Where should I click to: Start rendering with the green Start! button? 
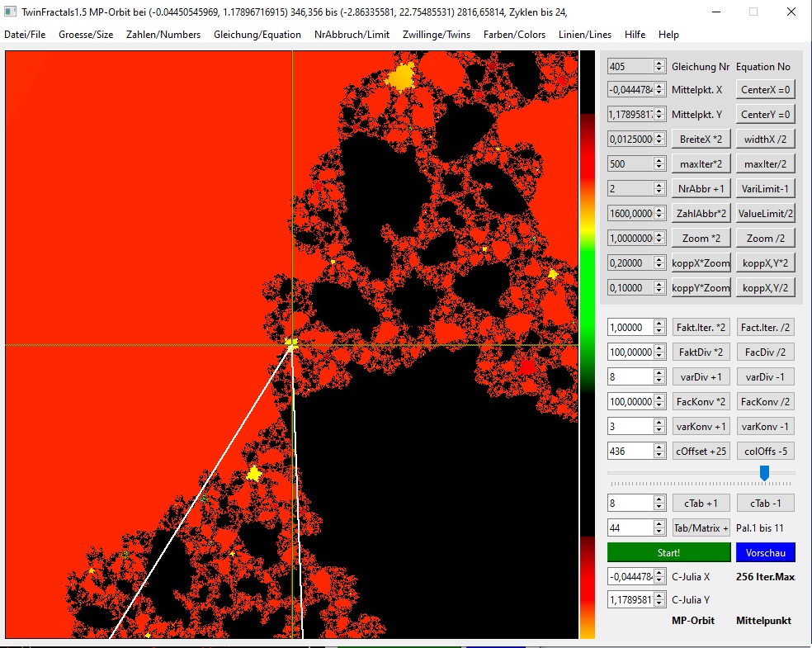click(669, 553)
